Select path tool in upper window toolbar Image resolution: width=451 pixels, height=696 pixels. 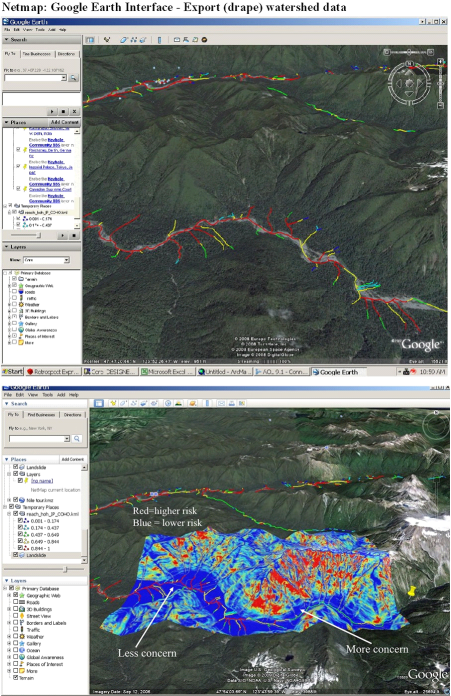point(133,40)
